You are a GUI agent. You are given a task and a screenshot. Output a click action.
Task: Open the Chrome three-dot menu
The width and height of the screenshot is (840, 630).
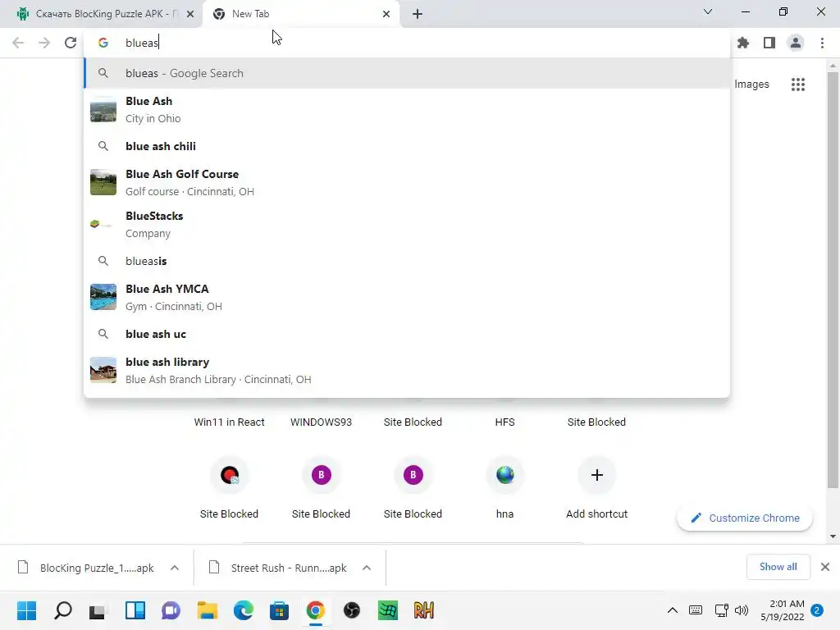click(822, 43)
